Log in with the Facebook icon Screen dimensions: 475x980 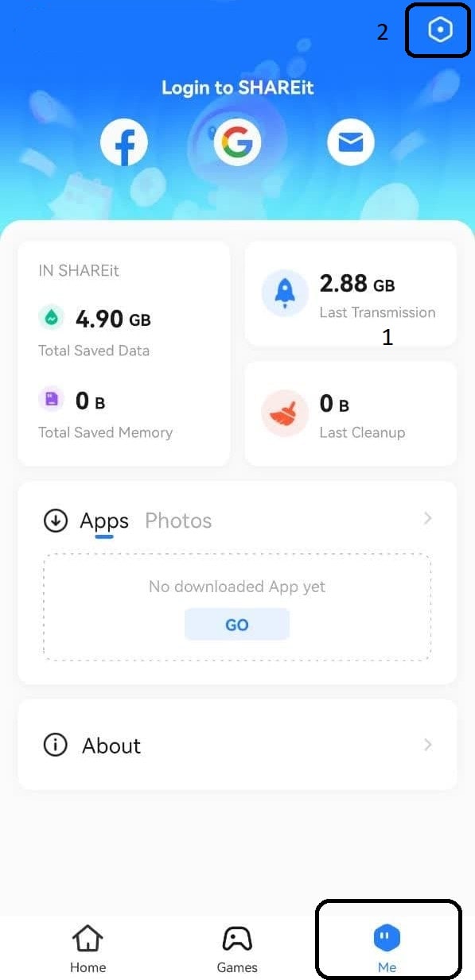124,143
